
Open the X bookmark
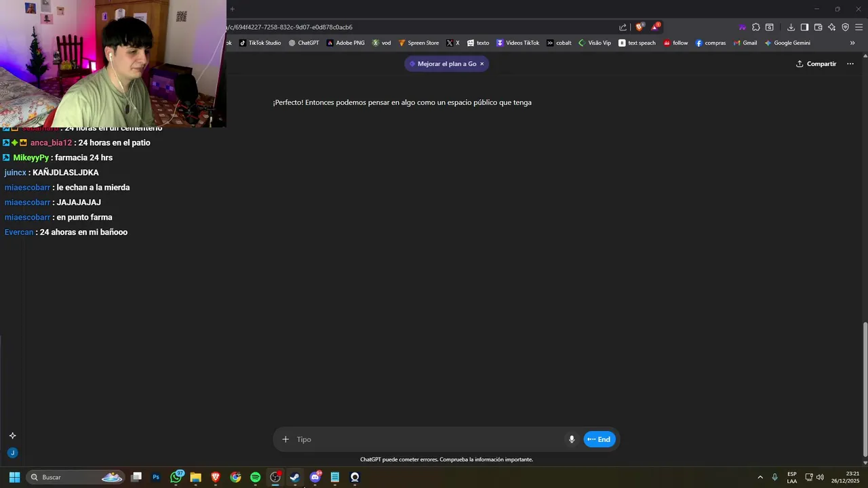(453, 43)
